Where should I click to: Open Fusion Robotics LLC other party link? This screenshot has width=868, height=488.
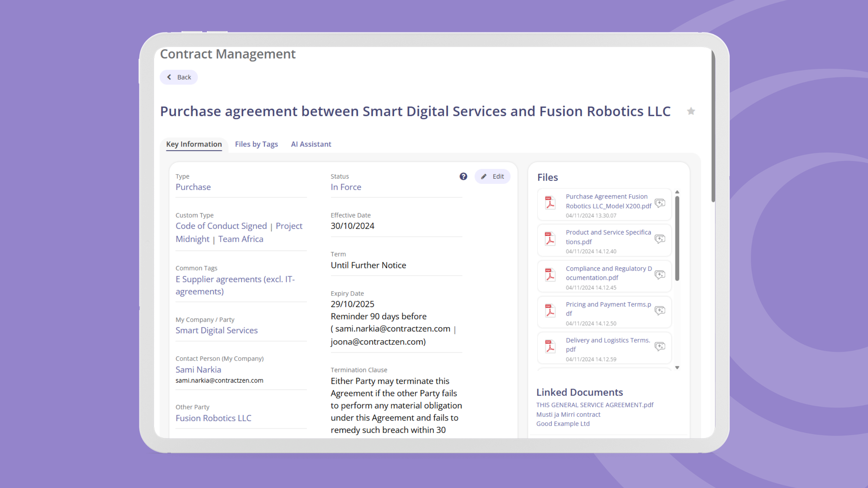[x=213, y=418]
